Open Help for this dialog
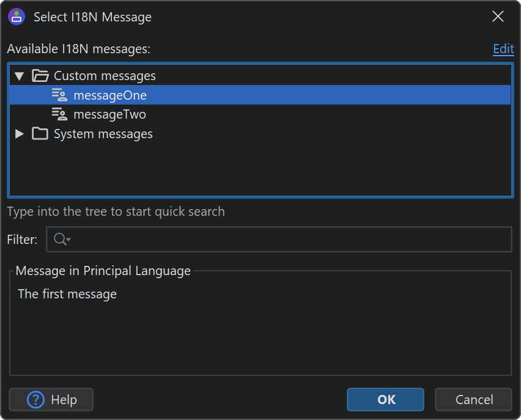 pos(51,400)
